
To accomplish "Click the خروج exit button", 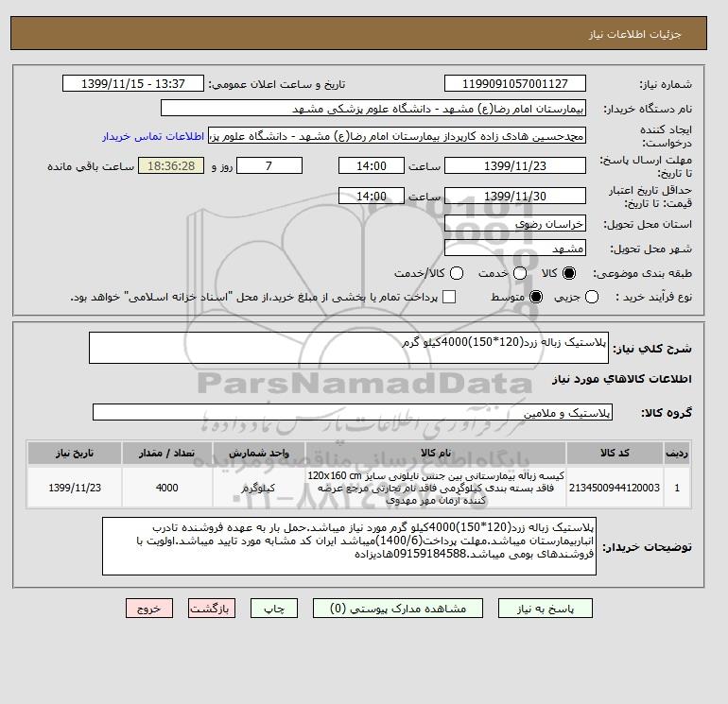I will point(149,609).
